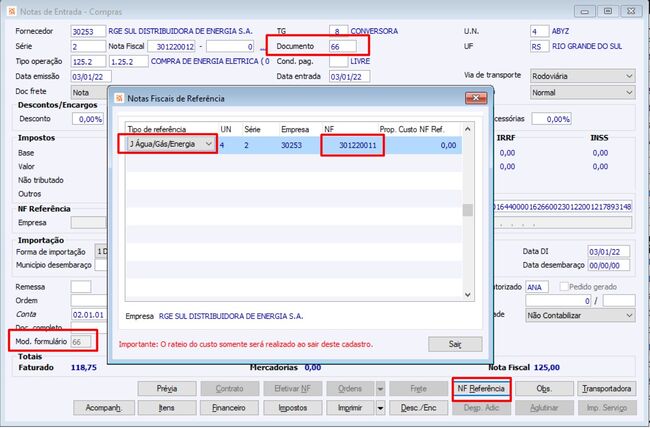
Task: Click the despesas acessórias 0,00% field
Action: (551, 119)
